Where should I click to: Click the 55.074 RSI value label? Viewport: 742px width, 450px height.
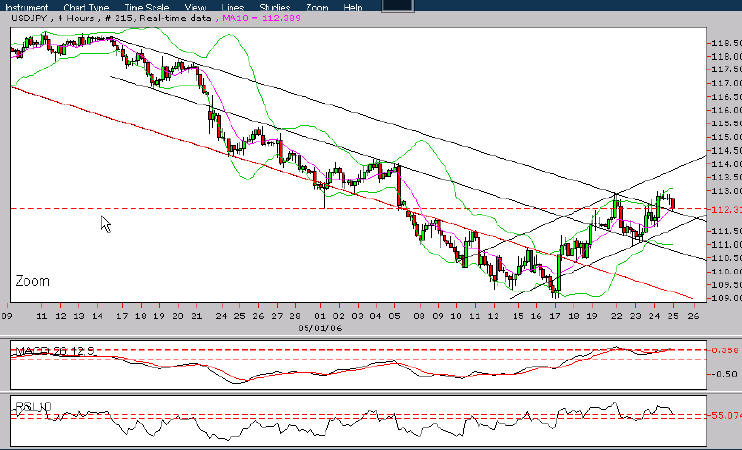726,415
